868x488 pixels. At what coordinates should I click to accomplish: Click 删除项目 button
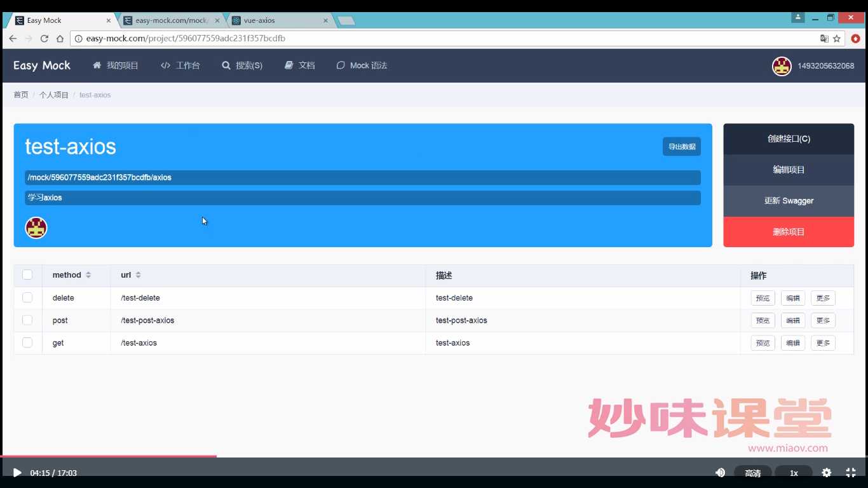[x=789, y=232]
